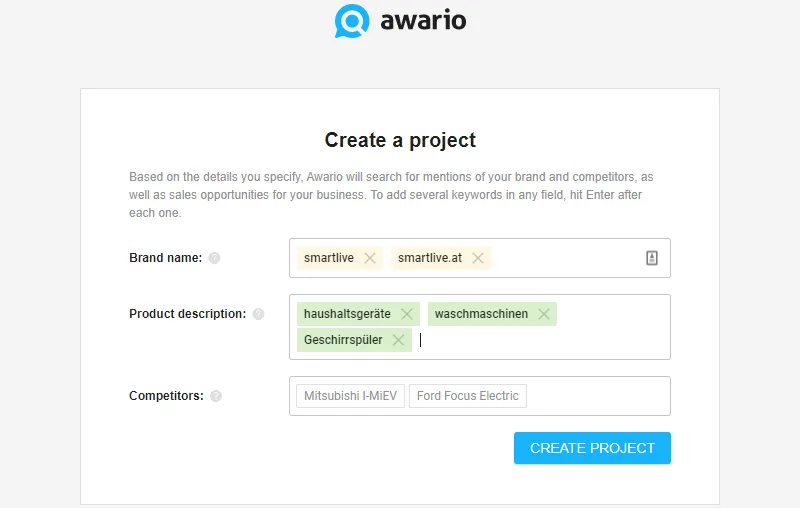Delete the haushaltsgeräte keyword tag
Viewport: 800px width, 508px height.
(407, 314)
